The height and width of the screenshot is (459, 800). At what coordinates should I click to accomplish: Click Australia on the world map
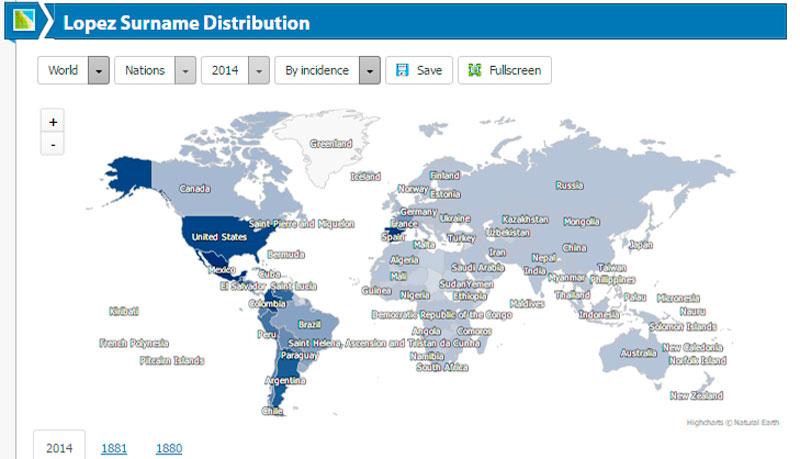pyautogui.click(x=637, y=352)
